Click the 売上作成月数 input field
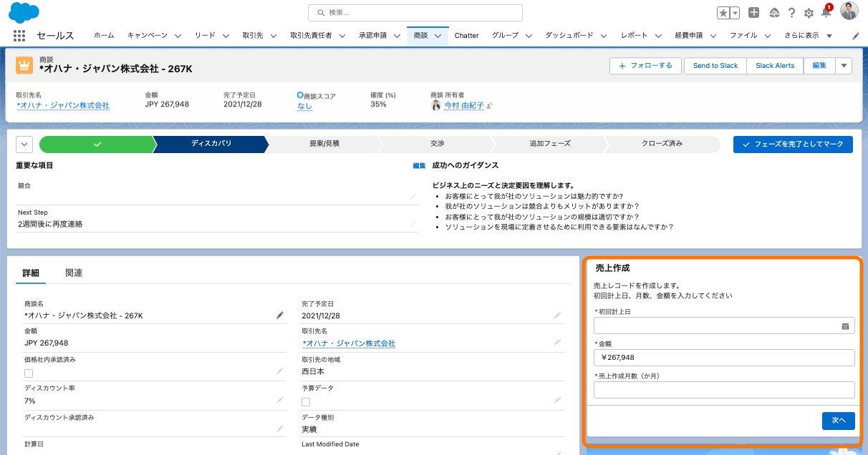Viewport: 868px width, 455px height. [x=724, y=390]
